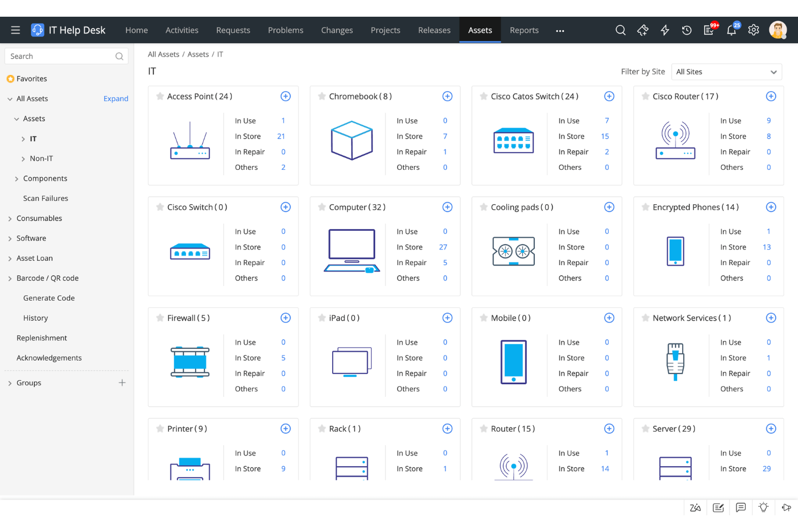
Task: Click the Expand link next to All Assets
Action: coord(115,98)
